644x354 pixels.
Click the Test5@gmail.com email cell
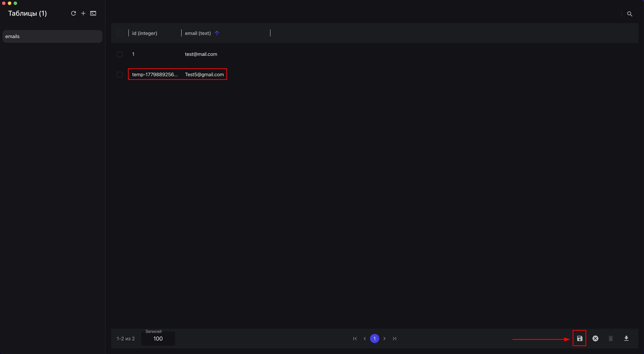coord(204,74)
